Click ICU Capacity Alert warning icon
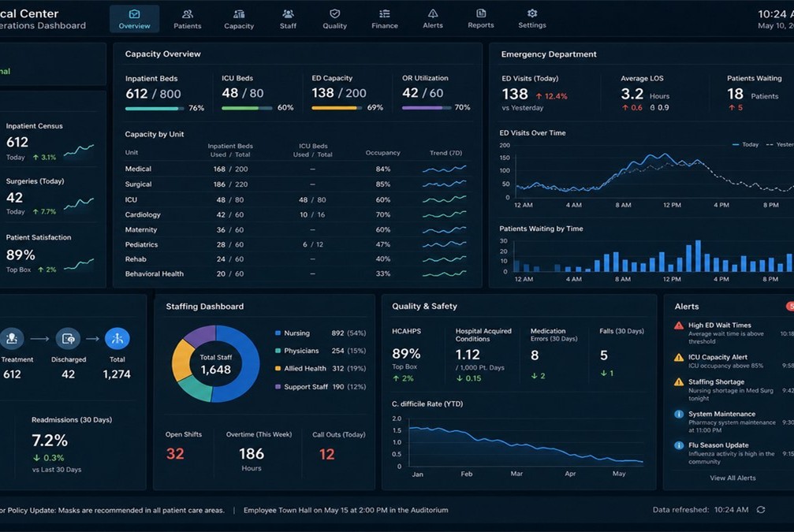 (x=679, y=357)
